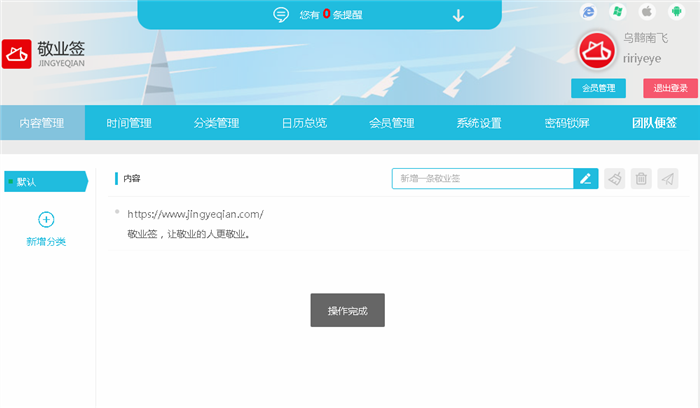The width and height of the screenshot is (700, 408).
Task: Click the trash delete icon
Action: [x=641, y=179]
